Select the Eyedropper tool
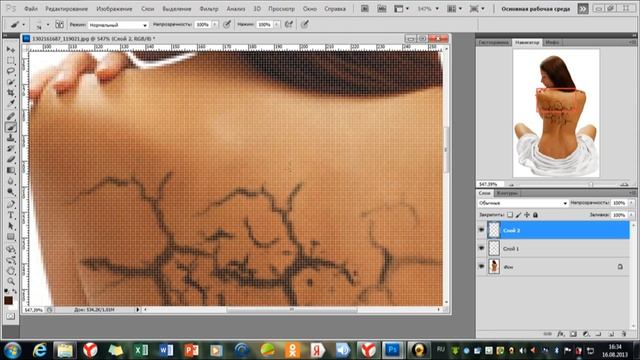Image resolution: width=640 pixels, height=360 pixels. point(11,104)
